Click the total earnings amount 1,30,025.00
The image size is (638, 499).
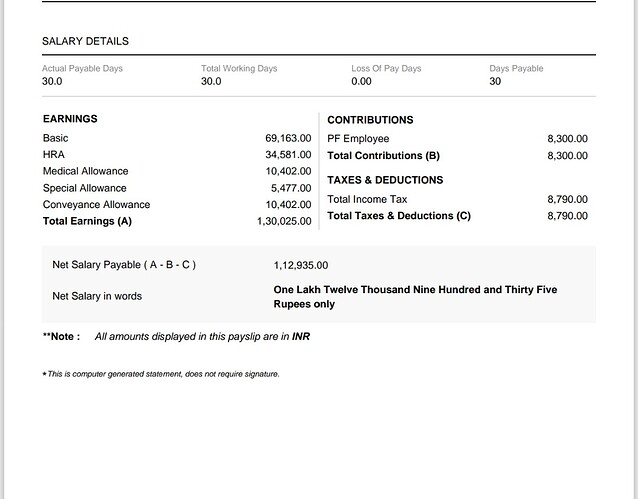[x=284, y=221]
